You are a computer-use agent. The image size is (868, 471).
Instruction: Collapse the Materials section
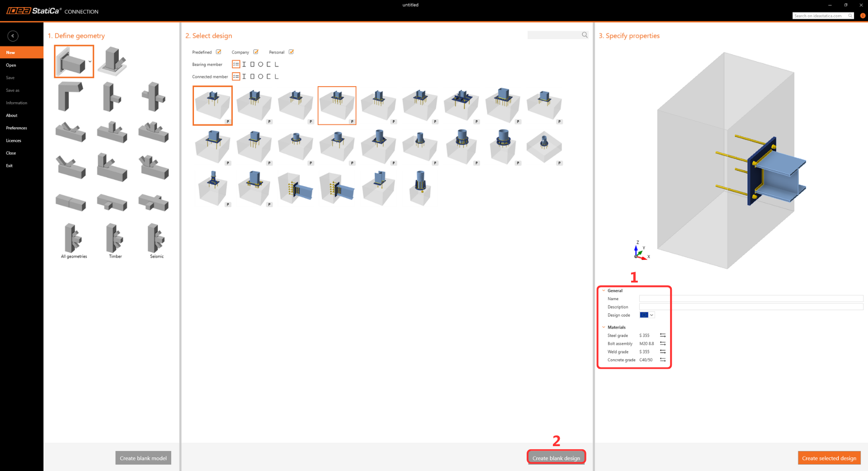coord(604,327)
